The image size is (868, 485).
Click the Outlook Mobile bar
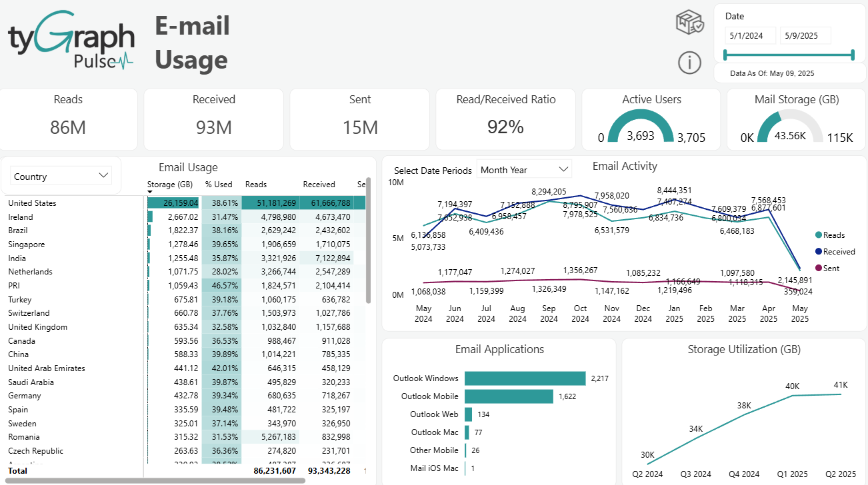pyautogui.click(x=510, y=396)
